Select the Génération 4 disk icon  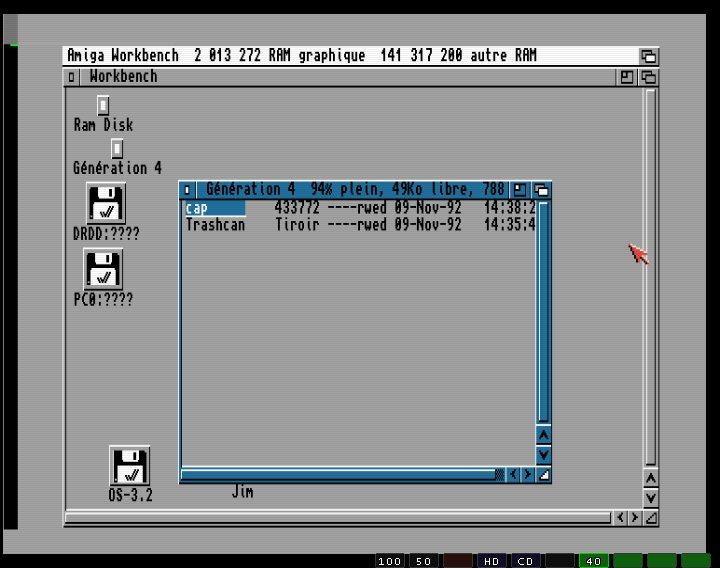click(117, 148)
